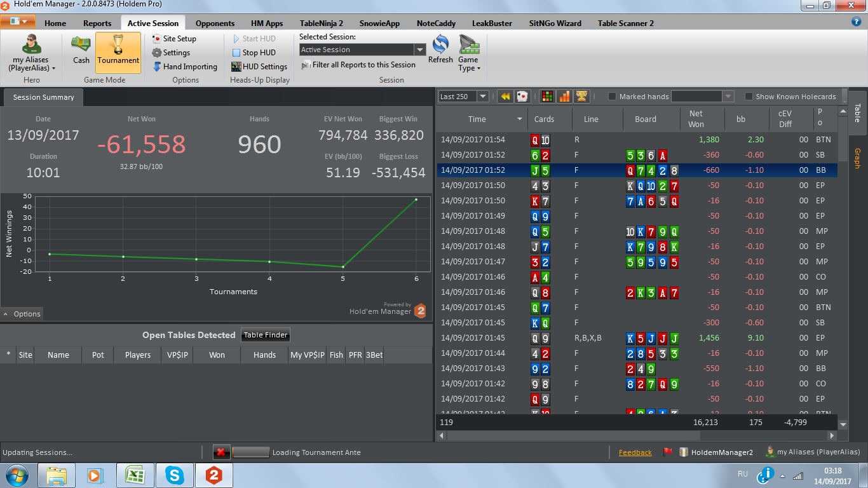Open the help question mark icon
This screenshot has width=868, height=488.
click(x=856, y=22)
